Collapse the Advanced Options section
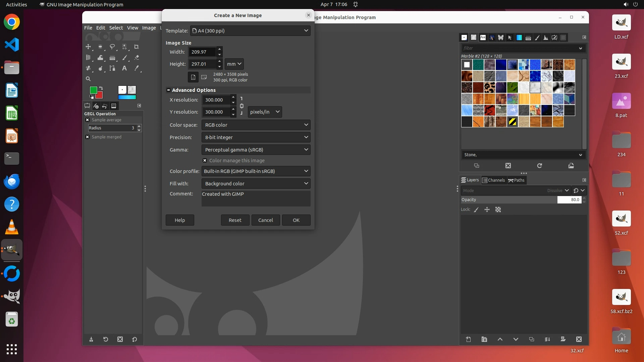 click(168, 90)
